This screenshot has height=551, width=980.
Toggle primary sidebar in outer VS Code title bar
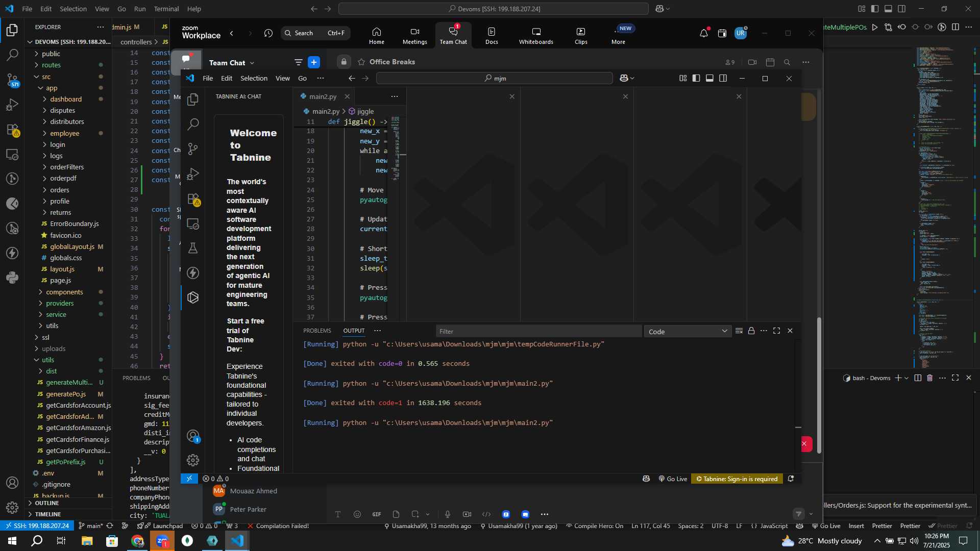tap(875, 9)
